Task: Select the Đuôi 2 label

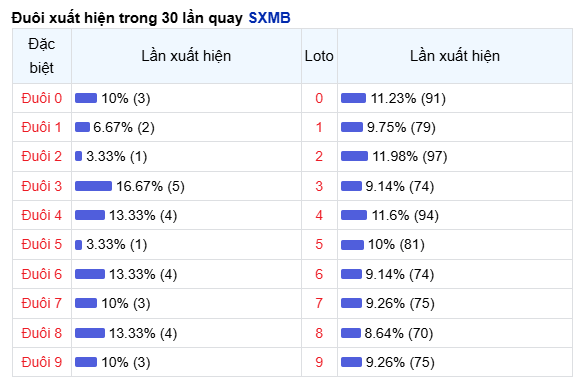Action: pyautogui.click(x=42, y=156)
